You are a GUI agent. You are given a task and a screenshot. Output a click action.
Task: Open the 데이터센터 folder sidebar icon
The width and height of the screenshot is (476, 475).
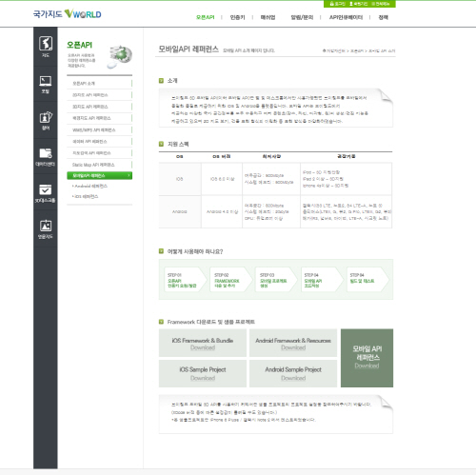(x=46, y=157)
